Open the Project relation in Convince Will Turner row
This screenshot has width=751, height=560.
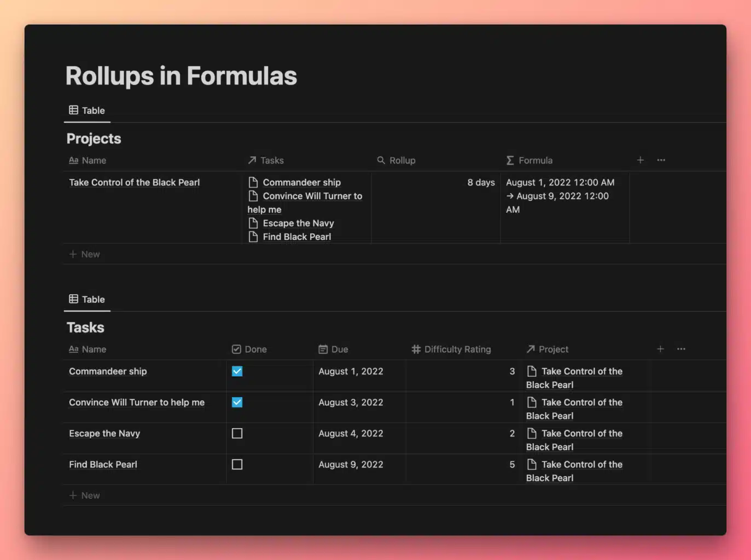574,409
